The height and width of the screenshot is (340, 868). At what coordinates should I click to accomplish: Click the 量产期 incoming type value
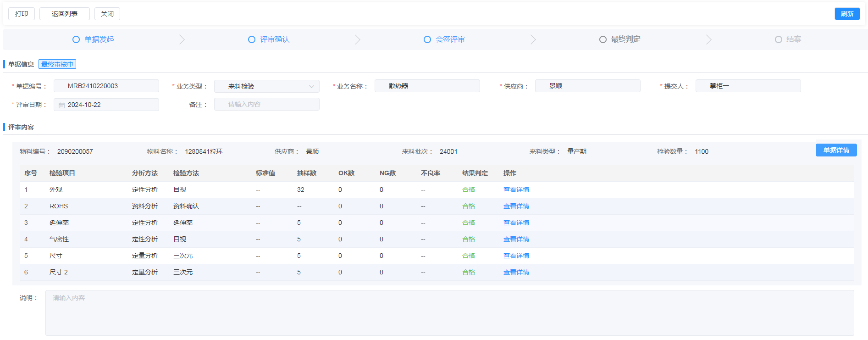point(577,151)
